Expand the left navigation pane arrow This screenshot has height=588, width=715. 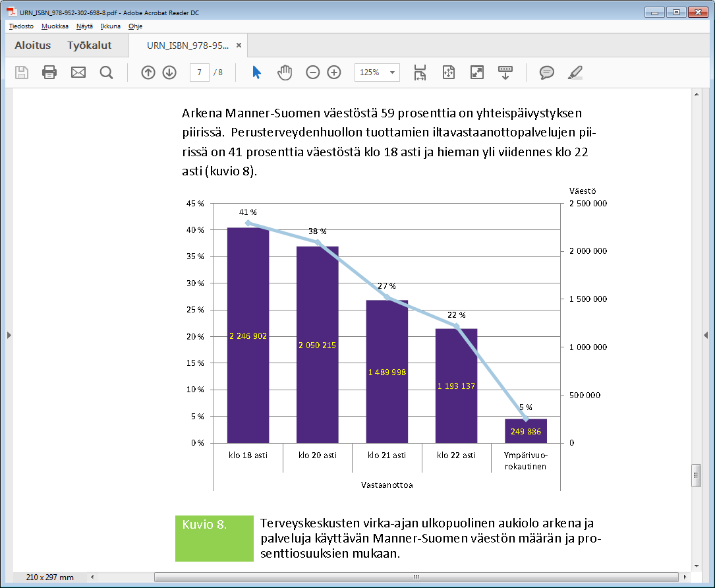pyautogui.click(x=9, y=336)
